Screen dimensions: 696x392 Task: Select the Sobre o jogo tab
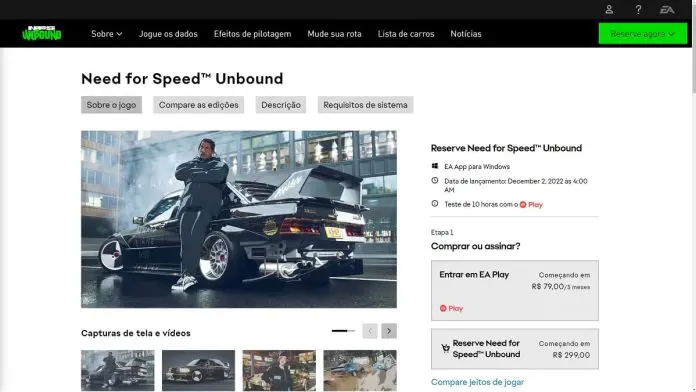(111, 105)
